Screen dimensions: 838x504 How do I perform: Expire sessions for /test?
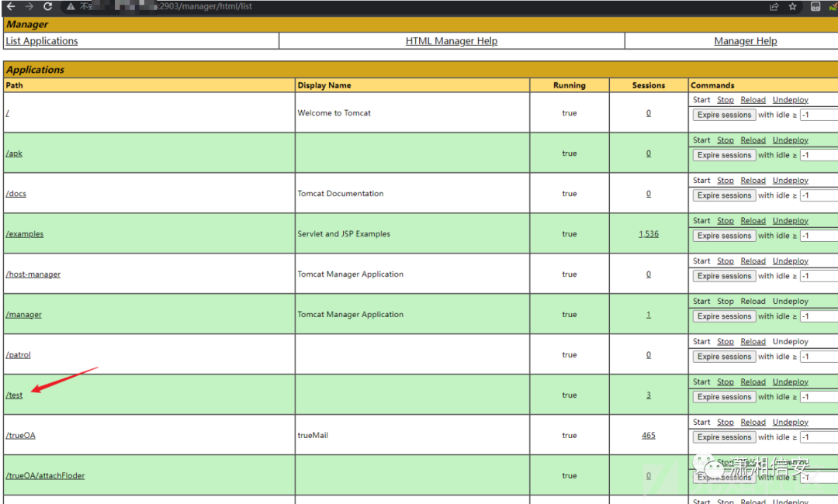click(724, 397)
